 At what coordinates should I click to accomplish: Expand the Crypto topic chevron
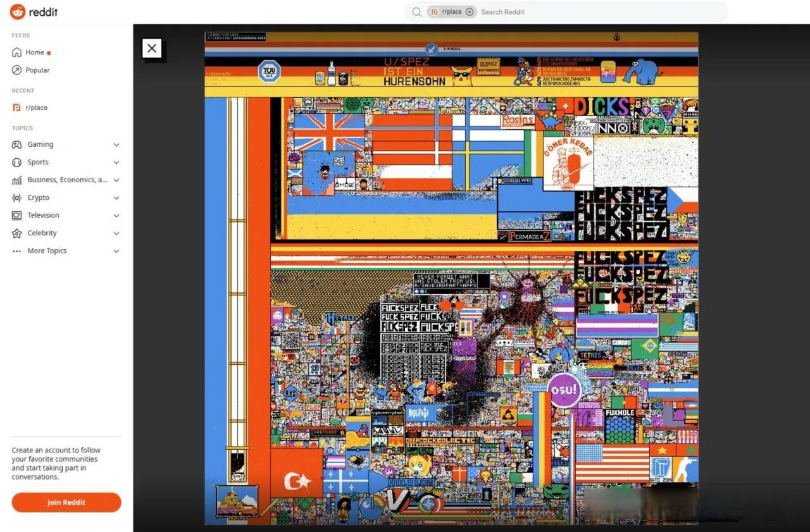(116, 198)
